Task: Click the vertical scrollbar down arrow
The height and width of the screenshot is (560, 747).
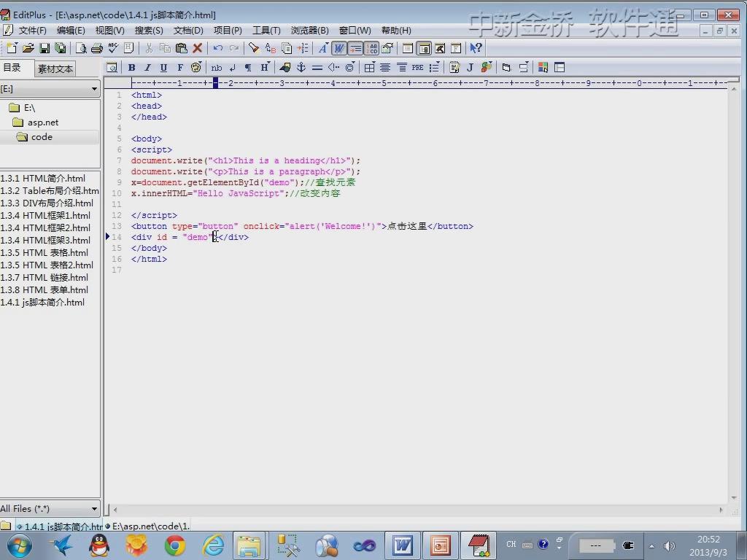Action: click(x=734, y=497)
